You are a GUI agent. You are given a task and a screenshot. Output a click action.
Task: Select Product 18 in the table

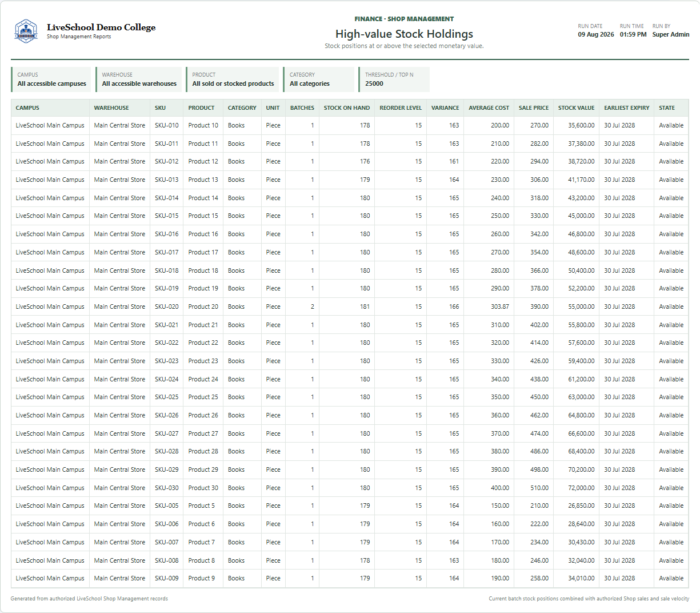coord(203,270)
